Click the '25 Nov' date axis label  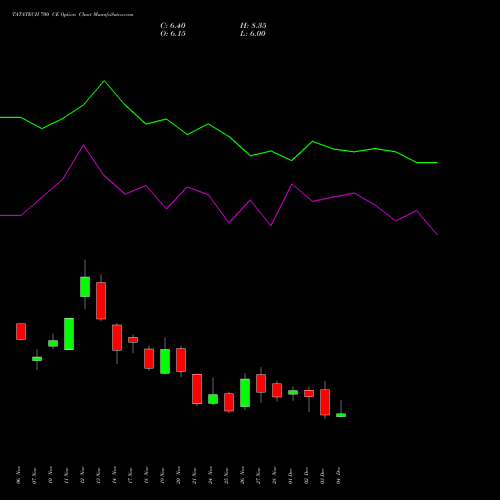[226, 475]
